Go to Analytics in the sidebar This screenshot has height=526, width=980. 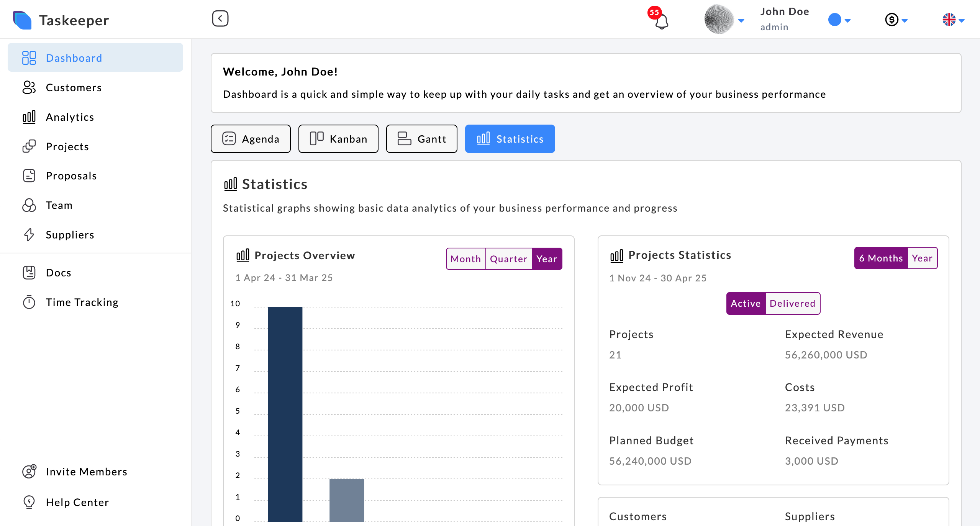(x=70, y=117)
